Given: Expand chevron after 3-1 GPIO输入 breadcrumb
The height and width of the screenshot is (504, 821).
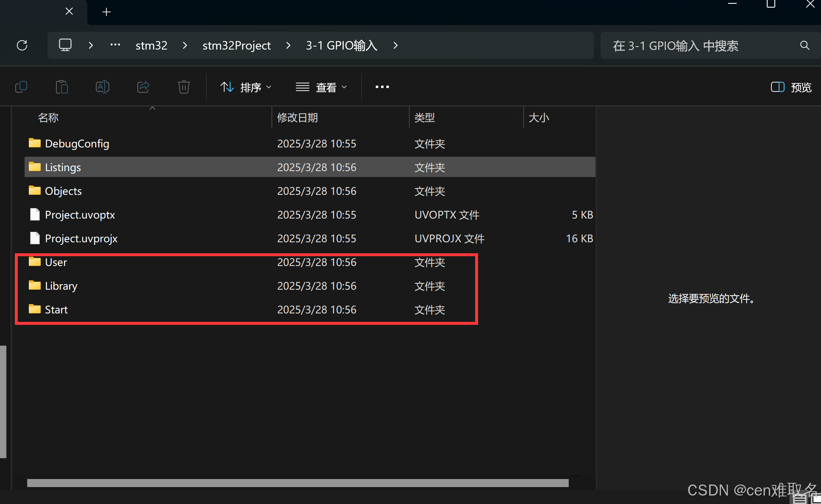Looking at the screenshot, I should click(x=395, y=45).
